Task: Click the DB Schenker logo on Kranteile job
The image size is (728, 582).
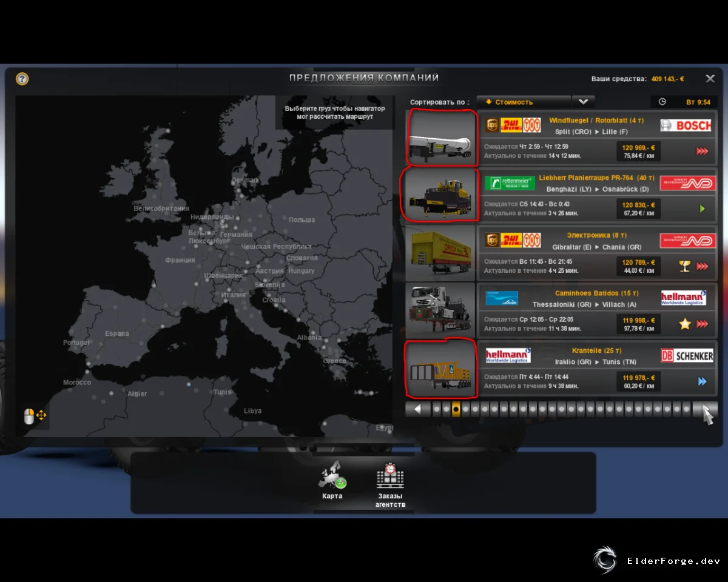Action: 687,356
